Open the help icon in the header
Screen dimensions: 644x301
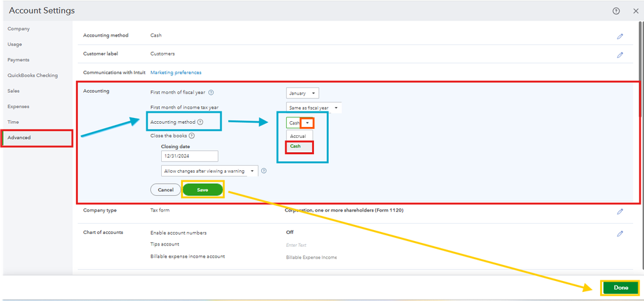click(616, 11)
